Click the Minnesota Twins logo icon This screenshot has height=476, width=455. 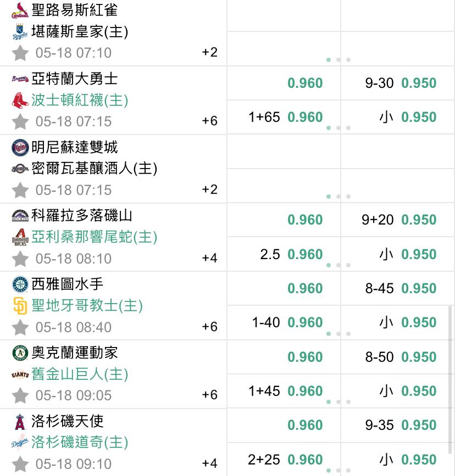tap(20, 148)
